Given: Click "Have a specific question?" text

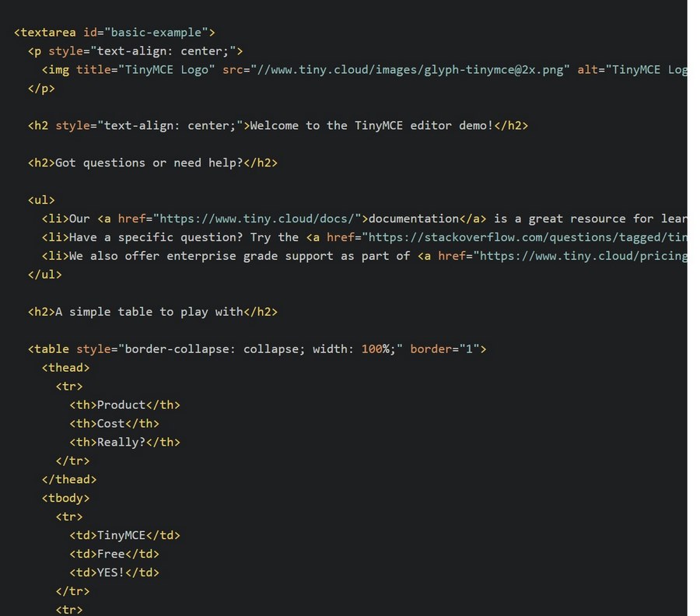Looking at the screenshot, I should point(156,237).
